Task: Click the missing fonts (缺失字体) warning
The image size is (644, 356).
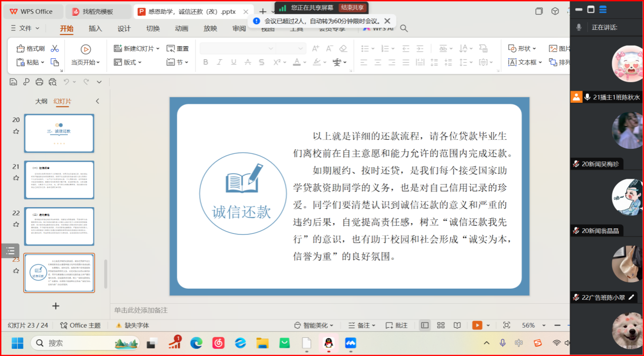Action: [x=132, y=325]
